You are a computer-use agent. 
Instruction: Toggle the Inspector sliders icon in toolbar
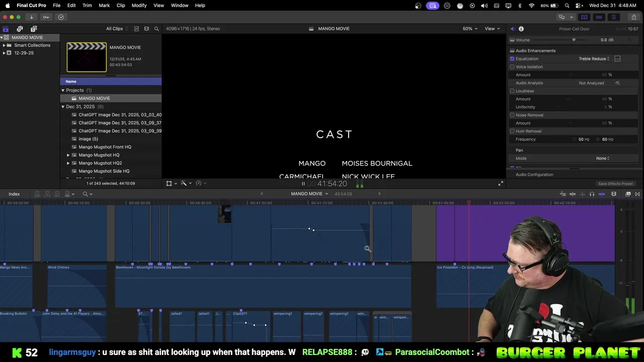coord(613,17)
